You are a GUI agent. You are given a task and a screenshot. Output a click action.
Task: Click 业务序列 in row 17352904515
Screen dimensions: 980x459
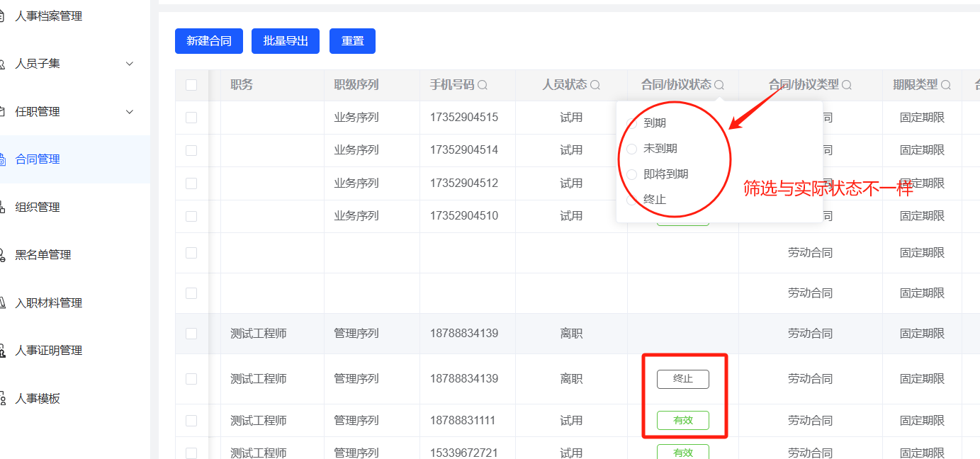(356, 118)
